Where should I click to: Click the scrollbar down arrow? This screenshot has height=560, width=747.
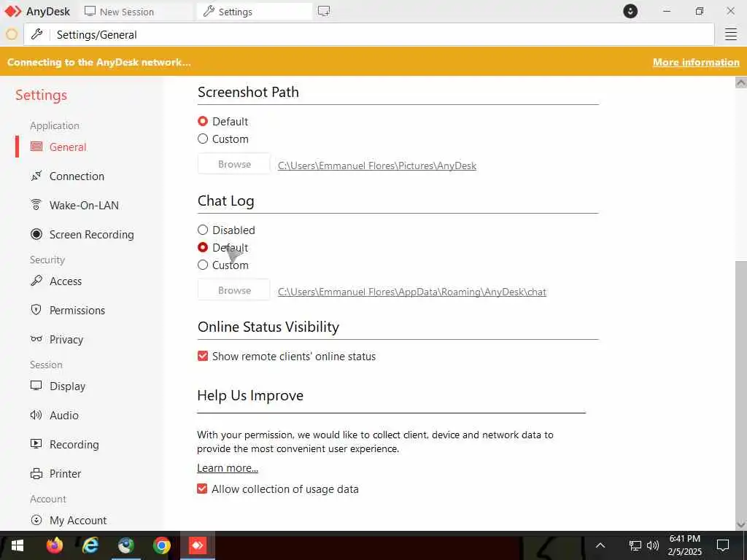click(741, 524)
